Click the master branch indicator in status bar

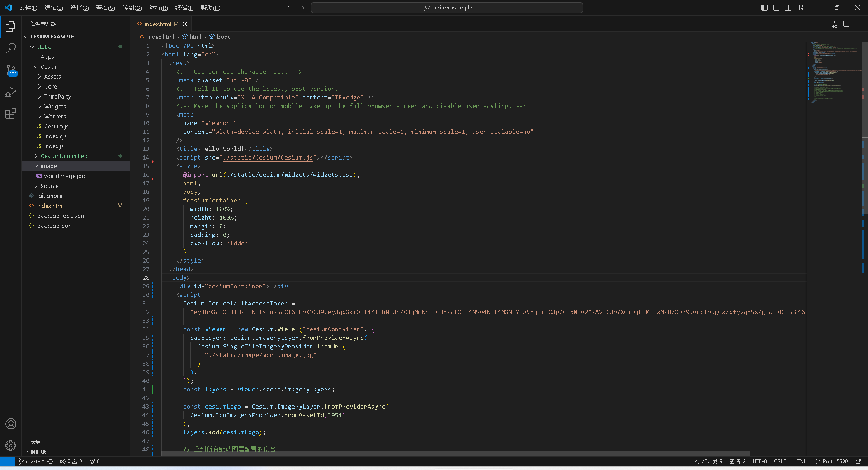coord(31,461)
